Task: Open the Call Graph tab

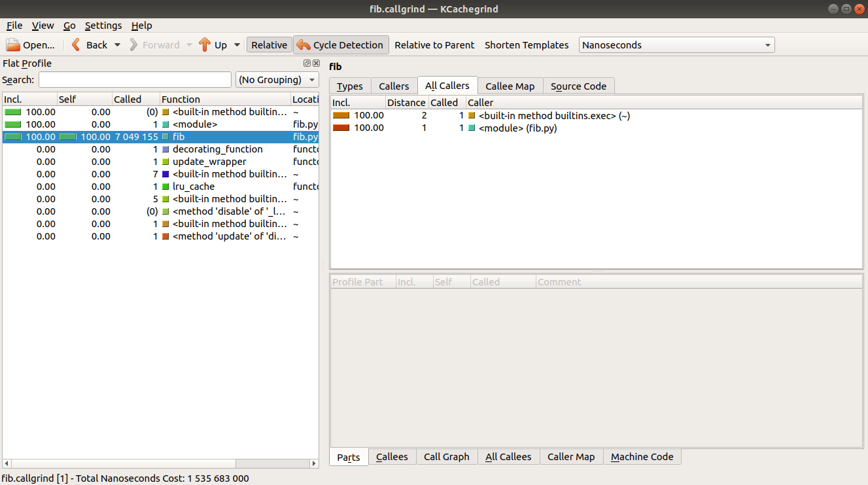Action: [447, 457]
